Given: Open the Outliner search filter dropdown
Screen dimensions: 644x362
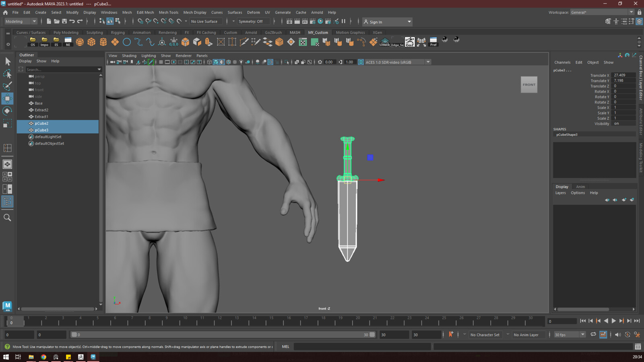Looking at the screenshot, I should pos(99,70).
